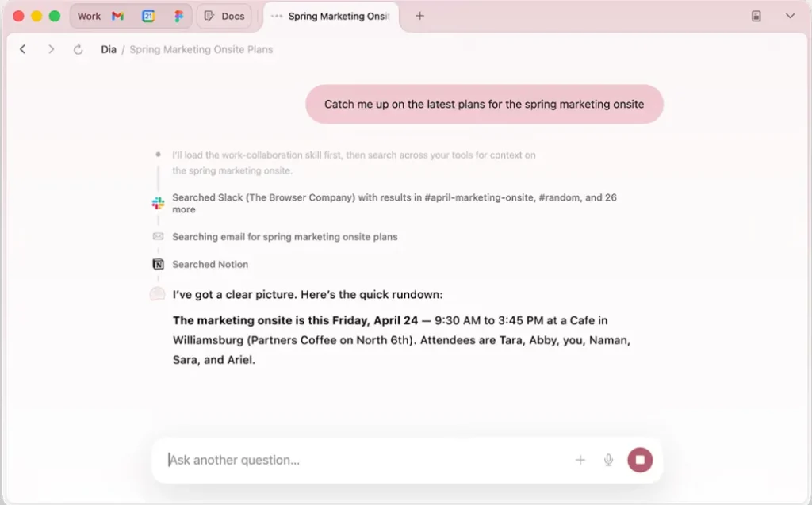The width and height of the screenshot is (812, 505).
Task: Click the email envelope icon
Action: [158, 237]
